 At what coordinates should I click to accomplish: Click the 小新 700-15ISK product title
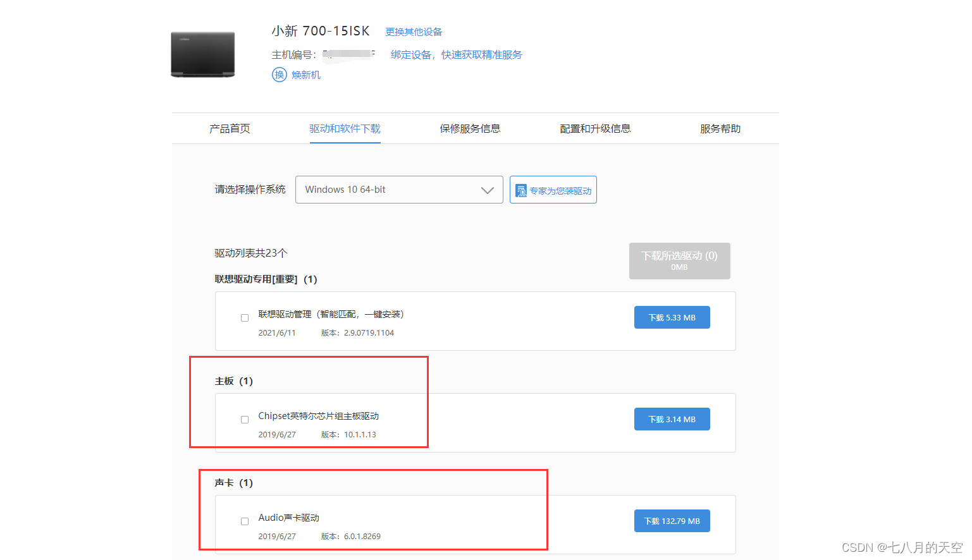(321, 31)
